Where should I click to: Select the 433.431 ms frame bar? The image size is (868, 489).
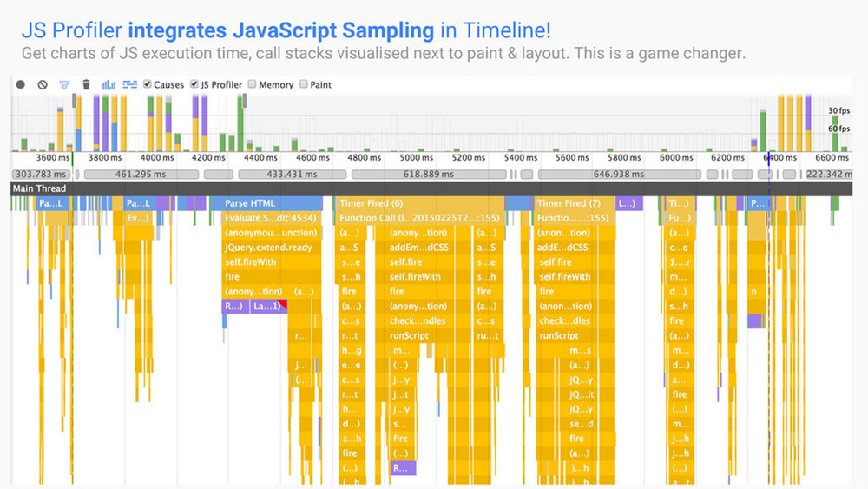click(292, 174)
